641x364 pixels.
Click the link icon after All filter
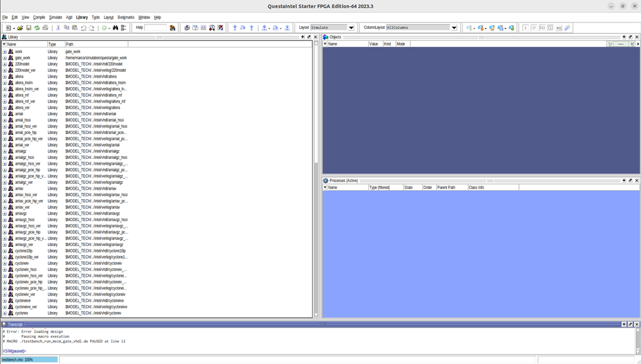pos(567,28)
